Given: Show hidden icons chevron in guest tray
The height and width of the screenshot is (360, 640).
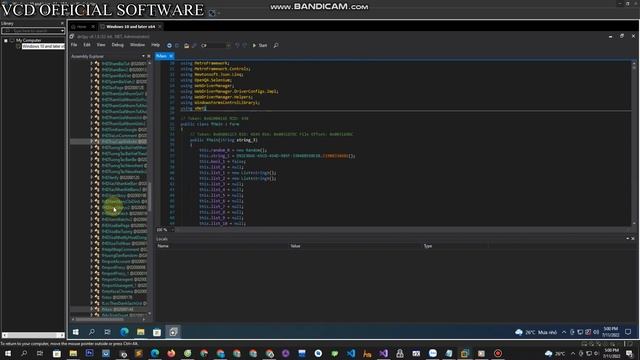Looking at the screenshot, I should pyautogui.click(x=564, y=332).
